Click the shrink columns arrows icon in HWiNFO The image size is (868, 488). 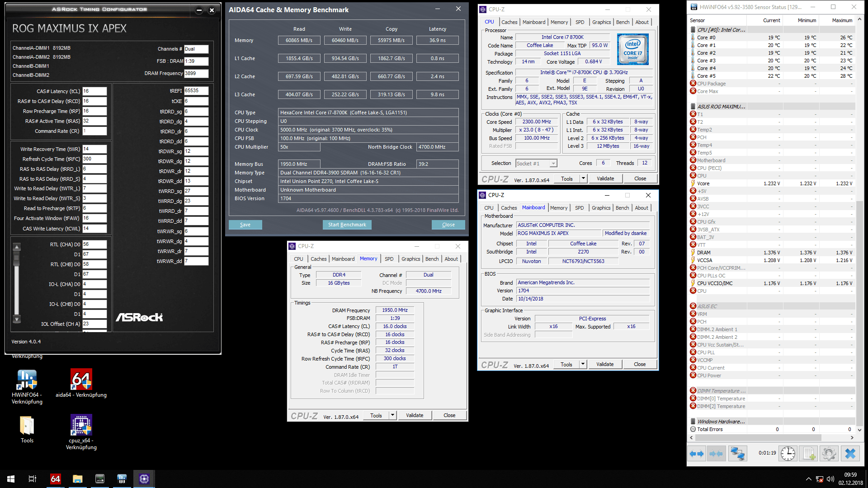coord(716,454)
